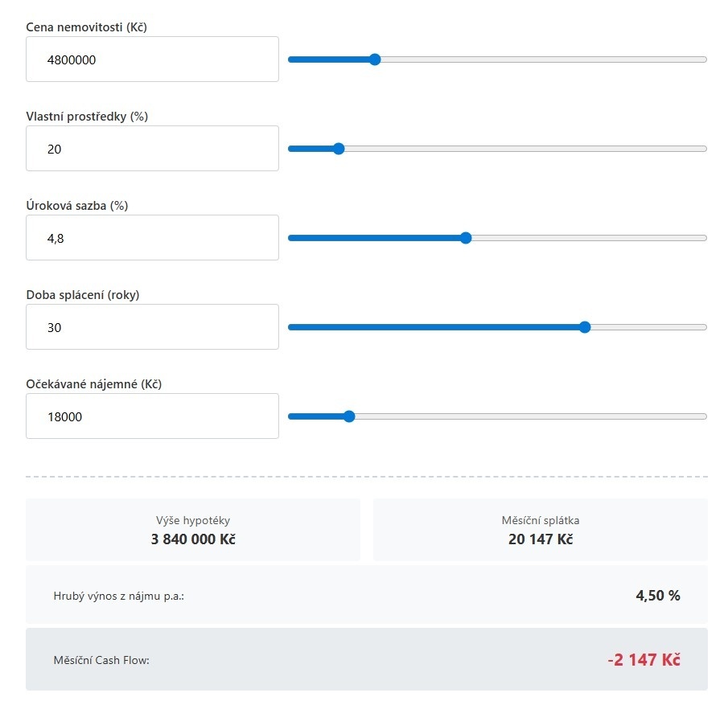
Task: Focus the Vlastní prostředky percentage field
Action: pyautogui.click(x=152, y=148)
